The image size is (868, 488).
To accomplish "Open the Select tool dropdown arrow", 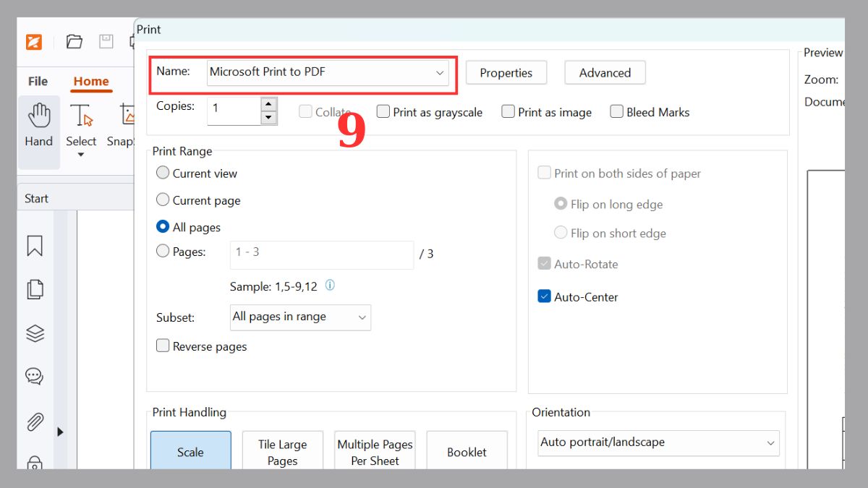I will [81, 155].
